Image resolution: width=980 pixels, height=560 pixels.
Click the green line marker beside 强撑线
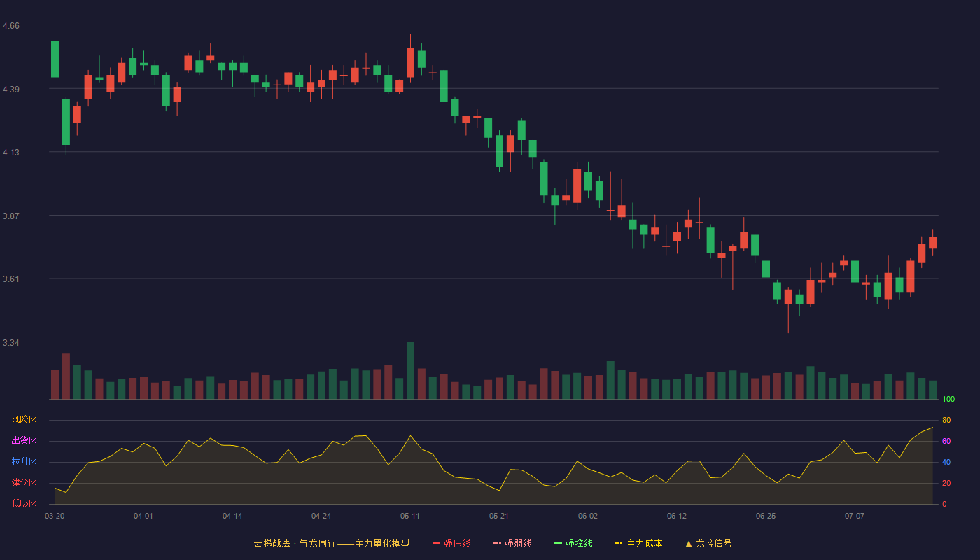click(558, 543)
